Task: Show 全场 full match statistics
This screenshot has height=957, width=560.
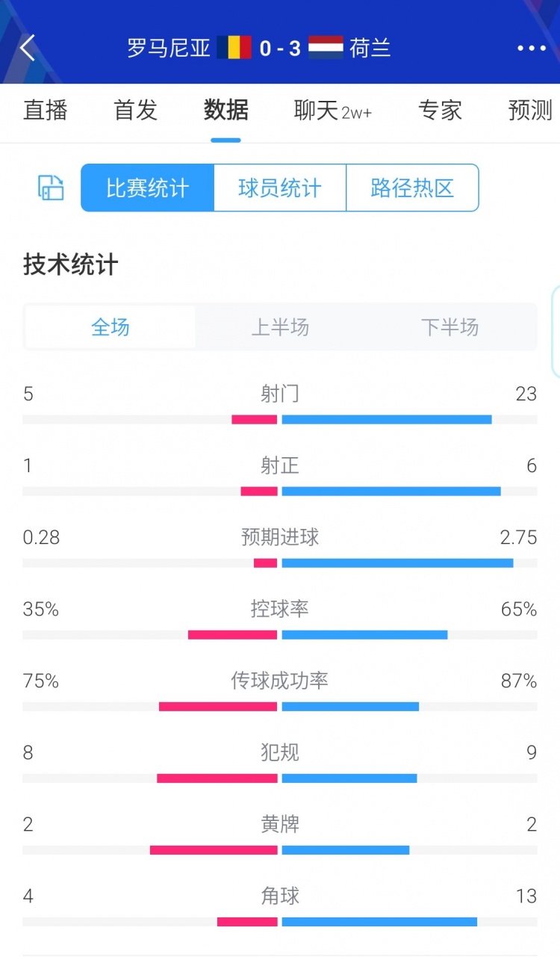Action: pos(111,327)
